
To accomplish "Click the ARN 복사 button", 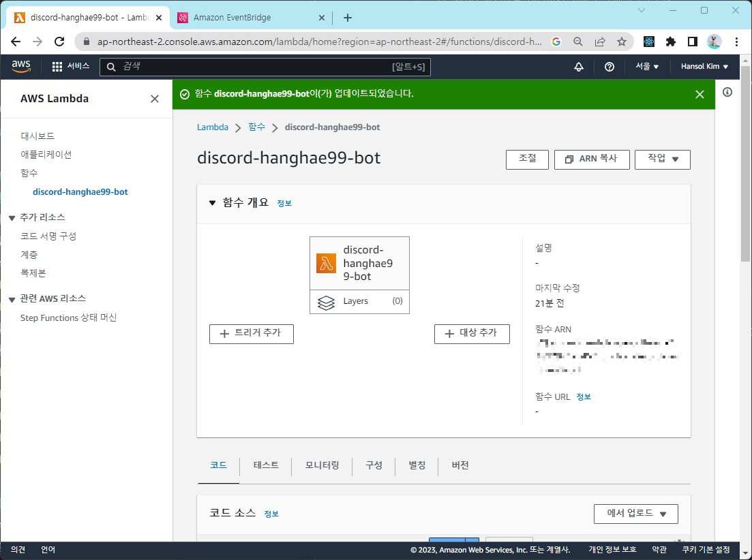I will coord(592,159).
